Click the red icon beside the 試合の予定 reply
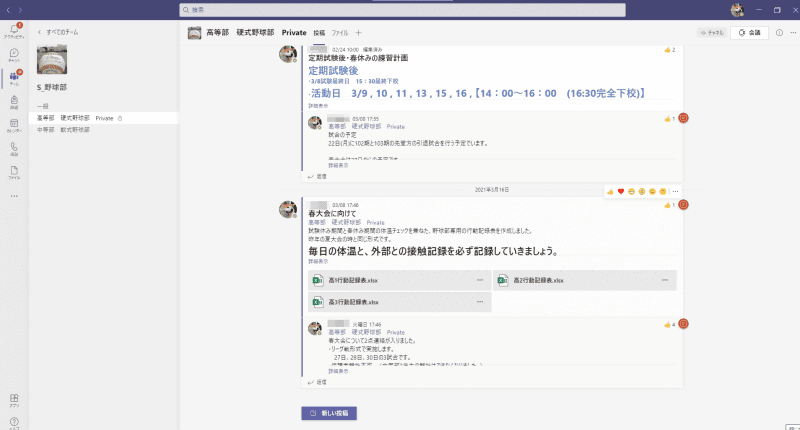800x430 pixels. (x=684, y=118)
